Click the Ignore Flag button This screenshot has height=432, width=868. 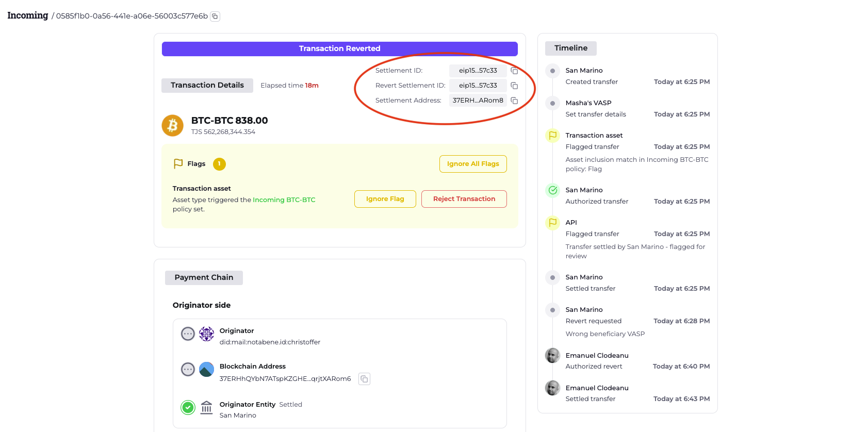tap(385, 199)
